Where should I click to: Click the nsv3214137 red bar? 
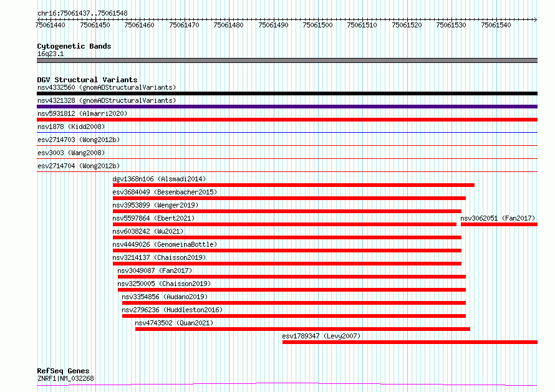point(287,264)
